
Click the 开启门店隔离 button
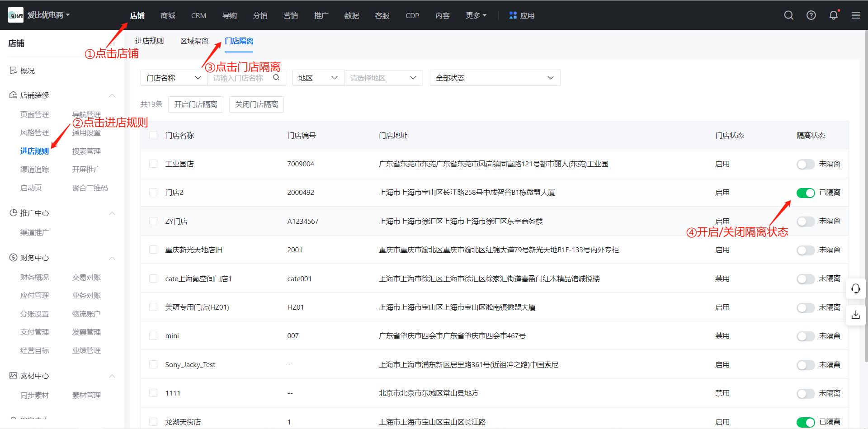(196, 104)
